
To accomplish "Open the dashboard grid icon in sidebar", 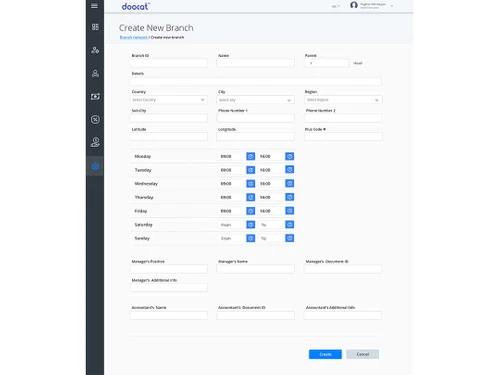I will click(95, 27).
